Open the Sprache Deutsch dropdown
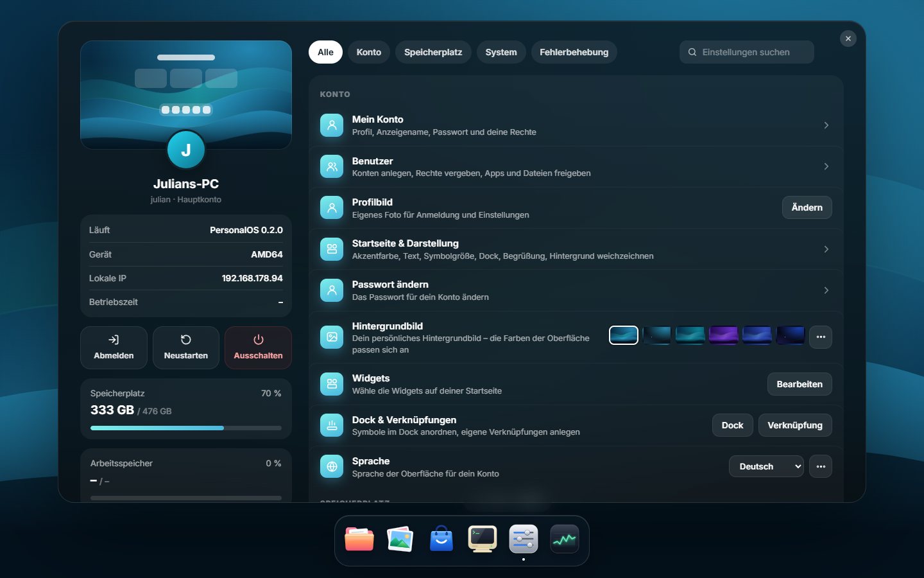924x578 pixels. 766,466
